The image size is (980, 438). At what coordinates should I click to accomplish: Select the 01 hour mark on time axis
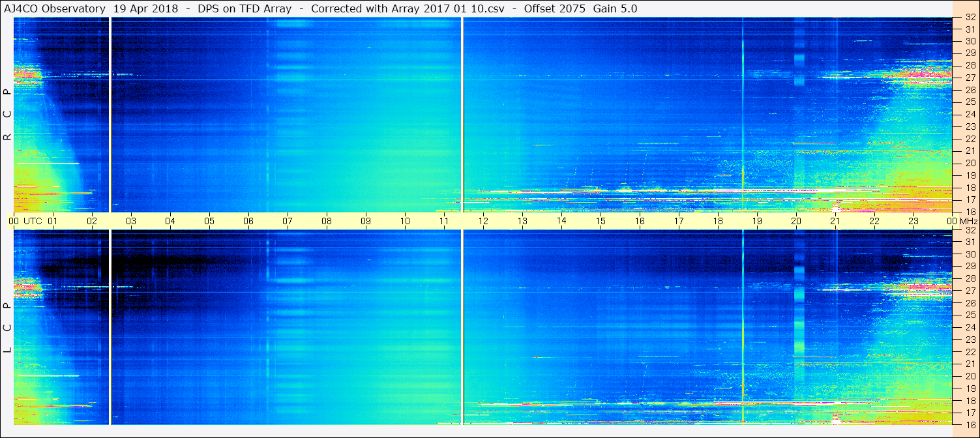(x=53, y=221)
